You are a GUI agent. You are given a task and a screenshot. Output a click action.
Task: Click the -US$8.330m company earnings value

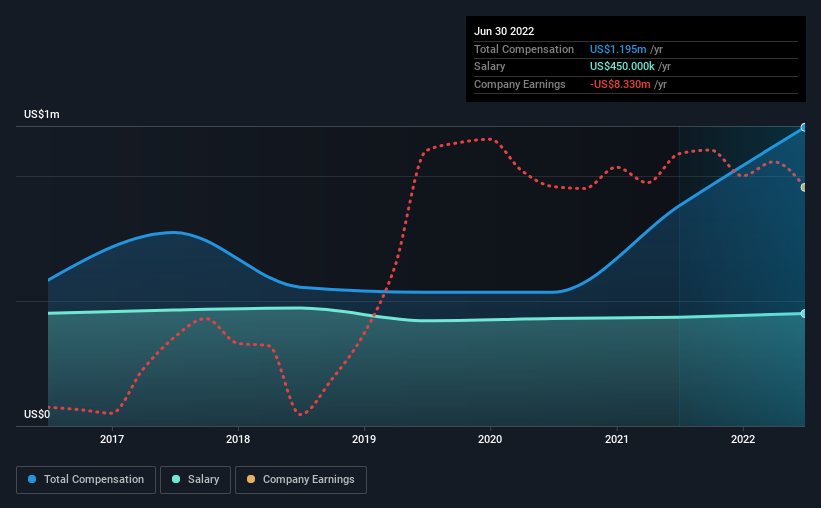pos(620,84)
